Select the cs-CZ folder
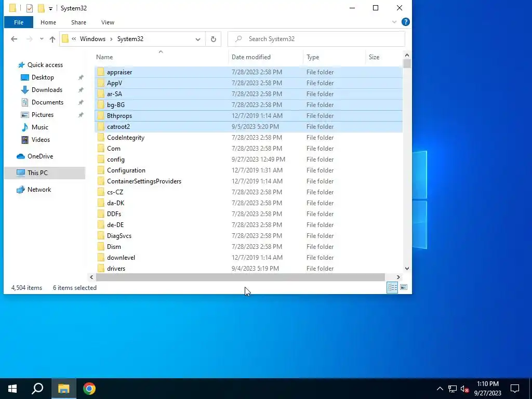Viewport: 532px width, 399px height. click(249, 192)
